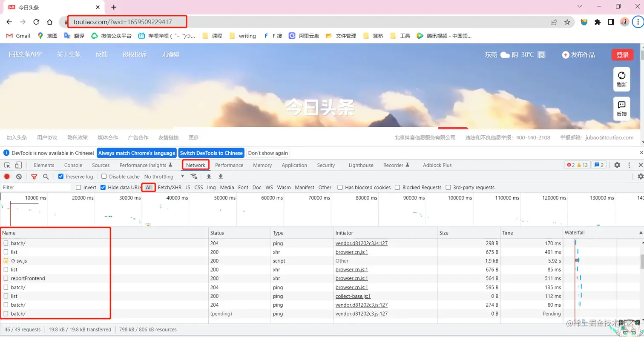Viewport: 644px width, 337px height.
Task: Dismiss the DevTools language infobar
Action: tap(641, 153)
